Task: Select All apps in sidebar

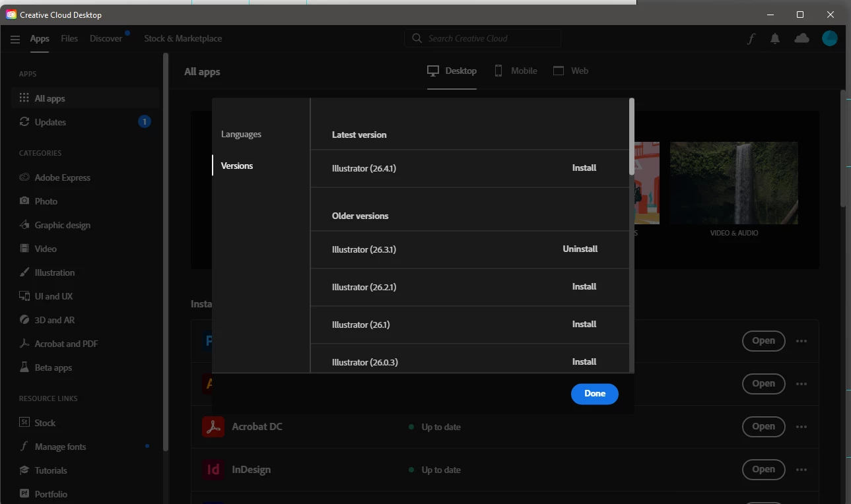Action: tap(85, 98)
